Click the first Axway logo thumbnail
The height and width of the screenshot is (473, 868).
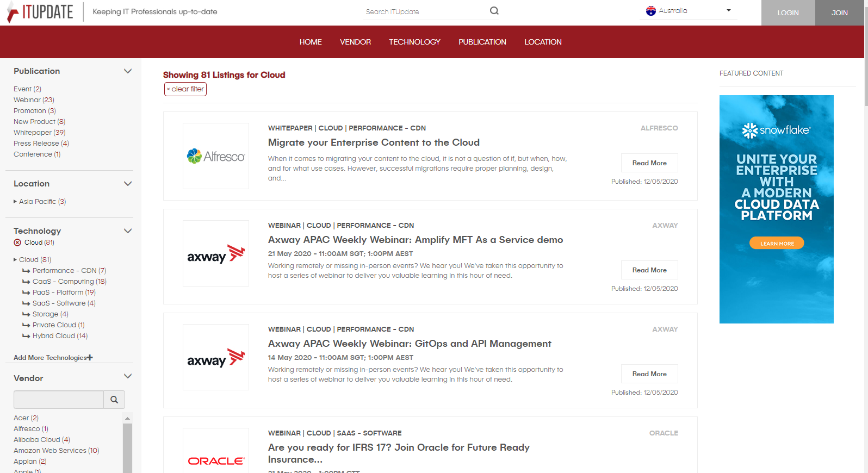coord(216,253)
